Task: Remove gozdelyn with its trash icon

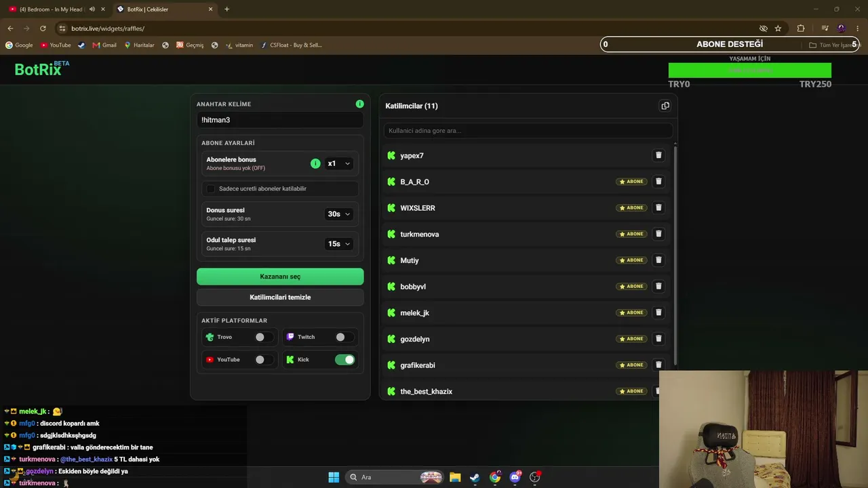Action: [658, 339]
